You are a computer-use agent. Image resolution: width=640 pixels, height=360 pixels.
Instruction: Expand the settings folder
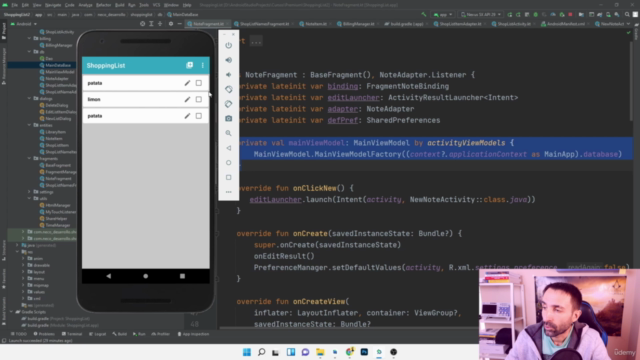pos(29,191)
